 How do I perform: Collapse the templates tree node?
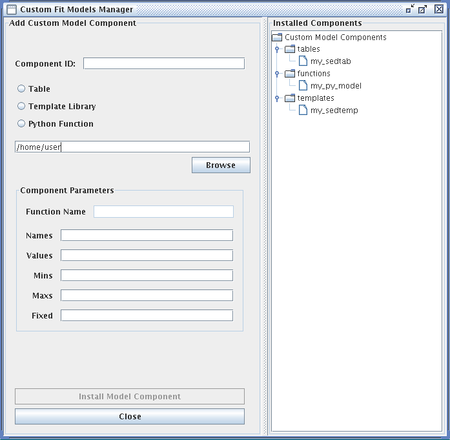coord(277,98)
